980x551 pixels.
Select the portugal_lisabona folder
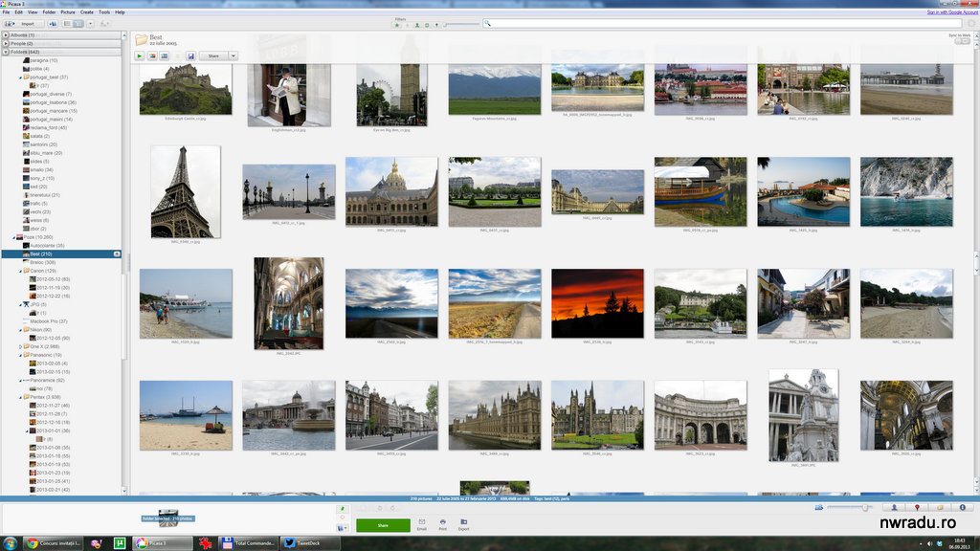click(x=54, y=102)
